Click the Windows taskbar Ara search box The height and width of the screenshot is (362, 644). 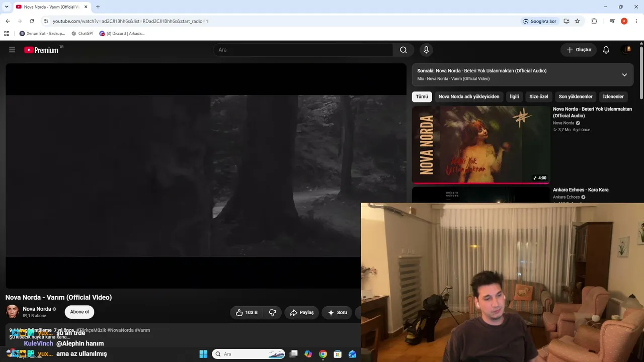(x=249, y=354)
